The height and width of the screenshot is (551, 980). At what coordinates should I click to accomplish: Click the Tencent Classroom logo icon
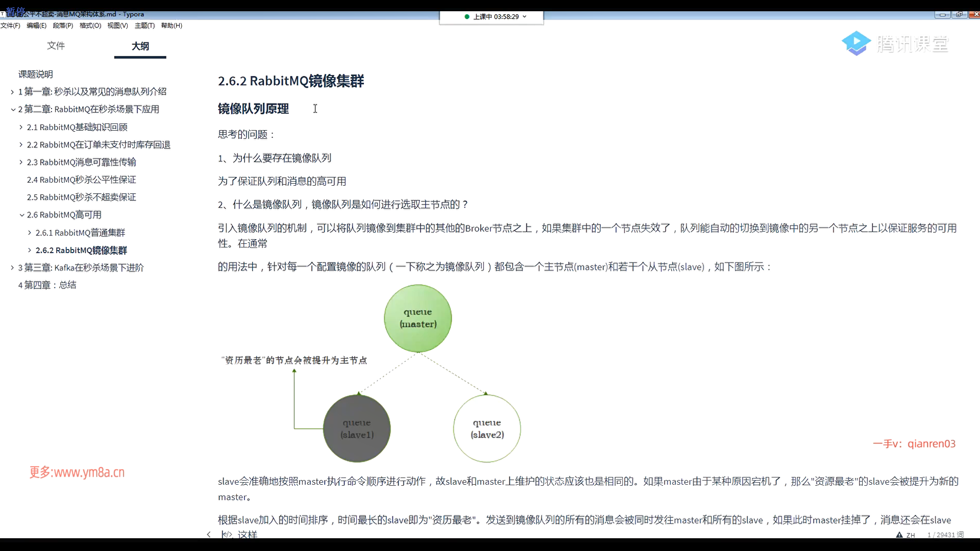(x=856, y=43)
